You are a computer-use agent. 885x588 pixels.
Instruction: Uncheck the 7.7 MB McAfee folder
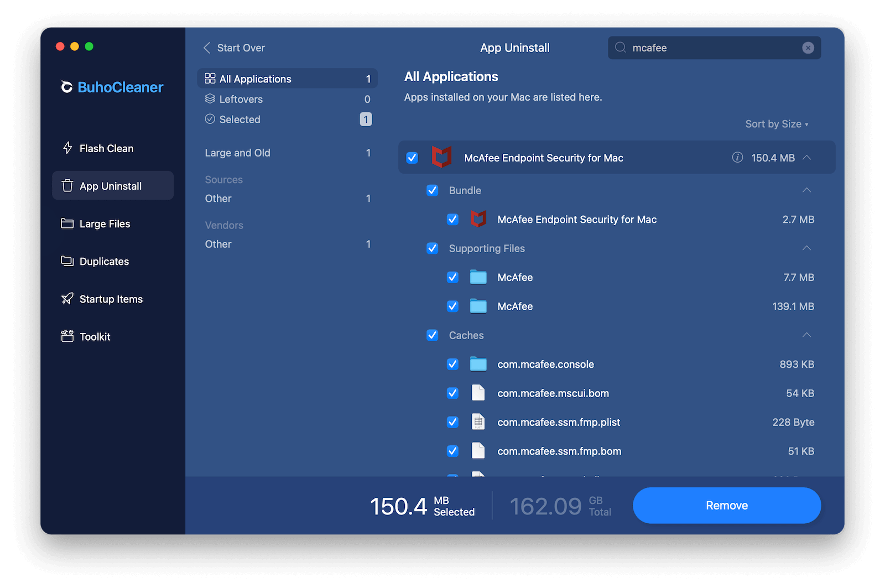(452, 277)
